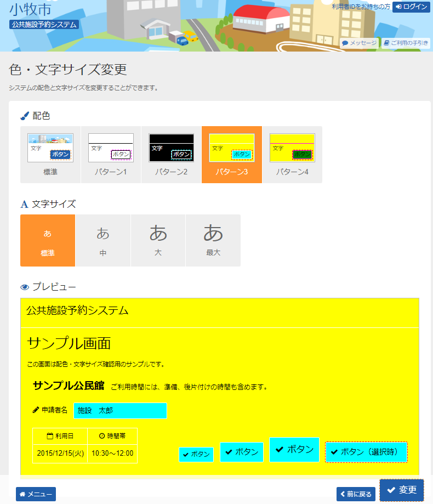Click the pencil icon beside 申請者名
Viewport: 433px width, 504px height.
point(36,410)
